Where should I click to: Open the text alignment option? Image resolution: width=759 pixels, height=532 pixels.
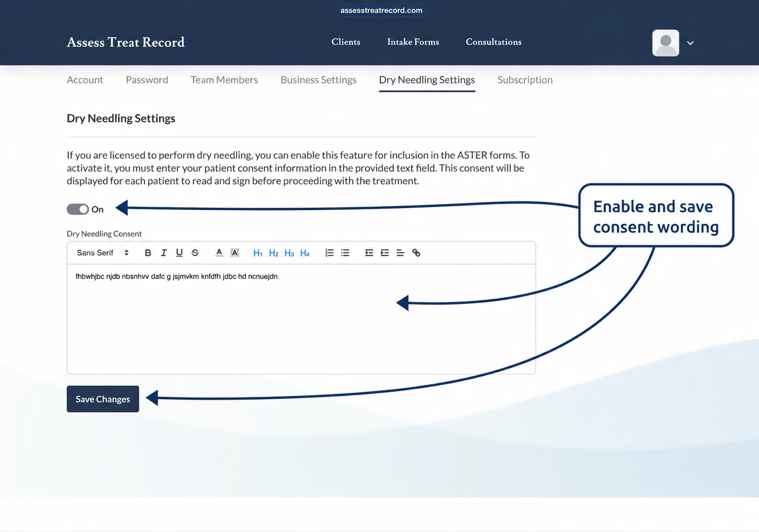point(400,253)
